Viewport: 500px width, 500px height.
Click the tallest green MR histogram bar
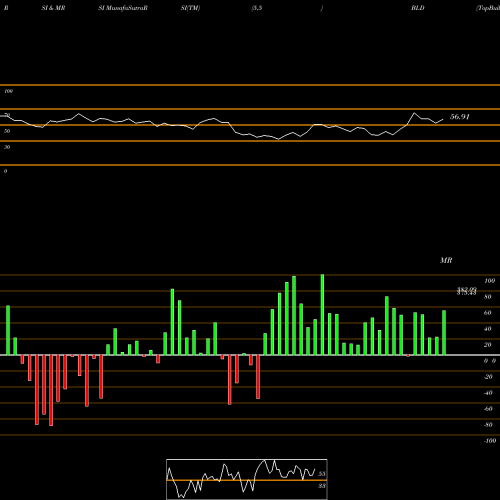(x=322, y=315)
